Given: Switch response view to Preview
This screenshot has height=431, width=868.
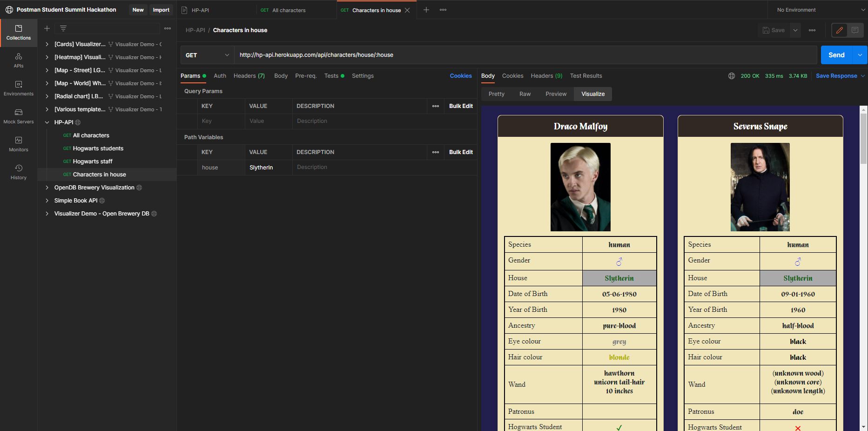Looking at the screenshot, I should coord(556,94).
